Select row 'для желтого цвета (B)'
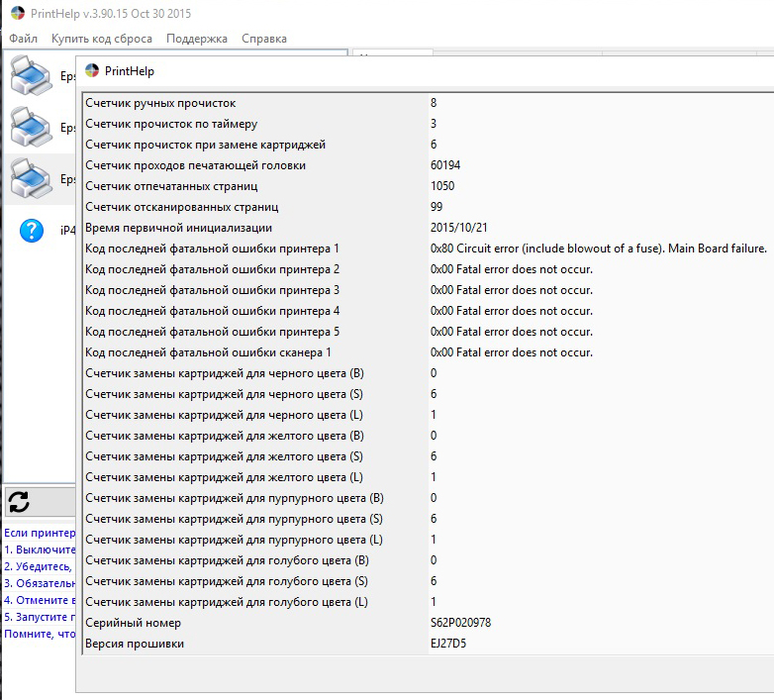 [428, 435]
